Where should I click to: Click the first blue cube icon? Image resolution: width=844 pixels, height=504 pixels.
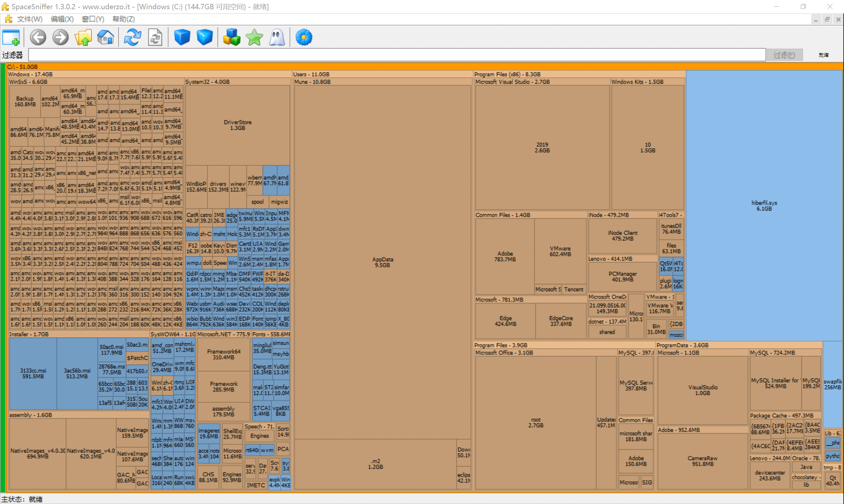(x=182, y=37)
